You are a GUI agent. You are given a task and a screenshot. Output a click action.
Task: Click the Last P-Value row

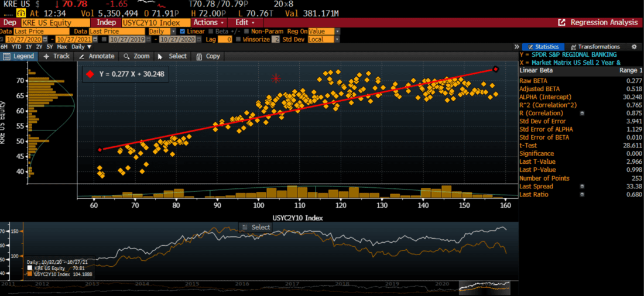pos(580,170)
